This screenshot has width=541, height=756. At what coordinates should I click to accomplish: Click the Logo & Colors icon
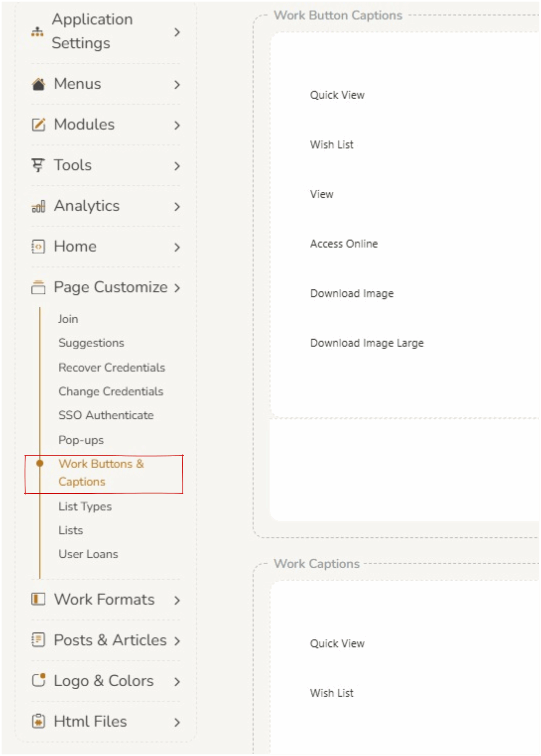pos(39,680)
